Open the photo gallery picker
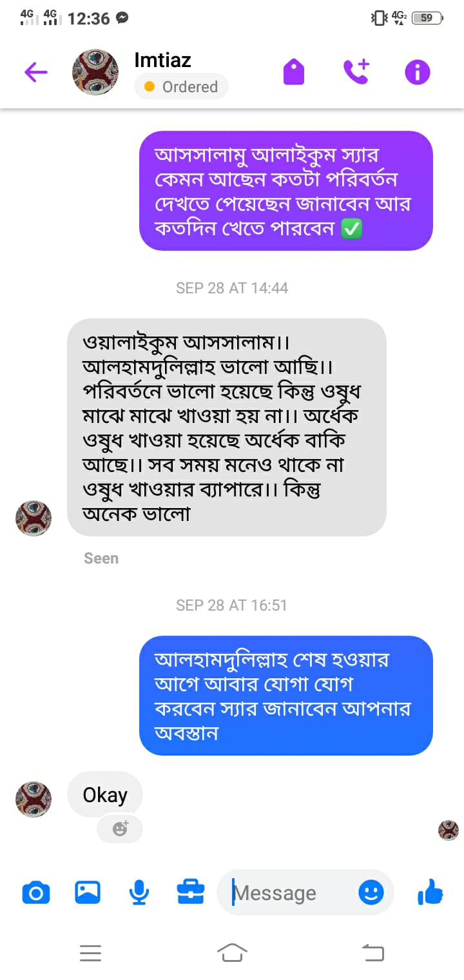 [x=87, y=892]
